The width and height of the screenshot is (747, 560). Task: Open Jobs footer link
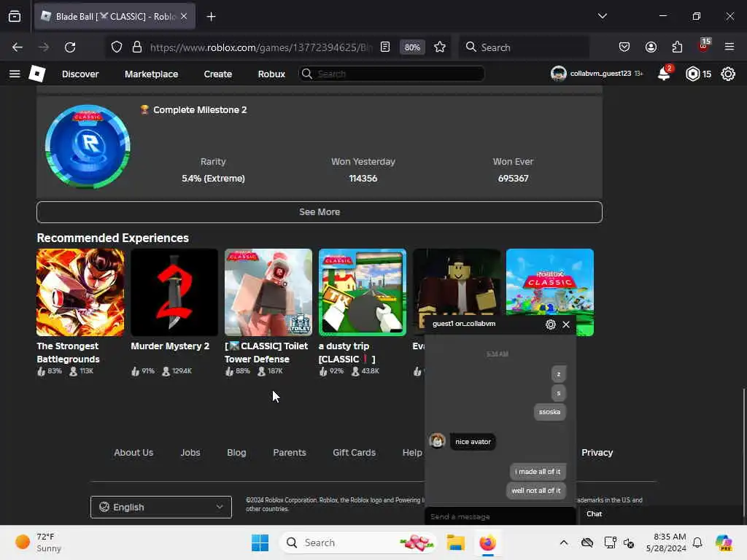[190, 452]
